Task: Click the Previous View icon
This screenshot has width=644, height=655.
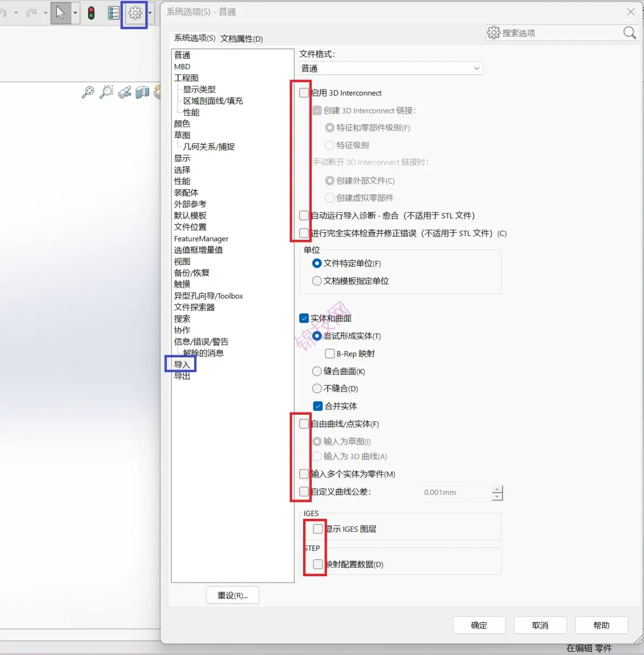Action: pyautogui.click(x=125, y=92)
